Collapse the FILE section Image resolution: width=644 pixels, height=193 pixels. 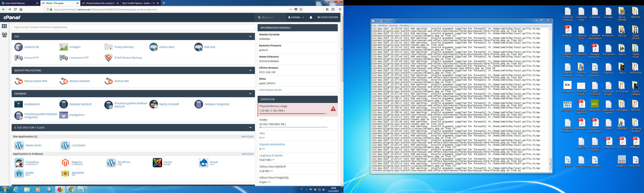pos(250,36)
